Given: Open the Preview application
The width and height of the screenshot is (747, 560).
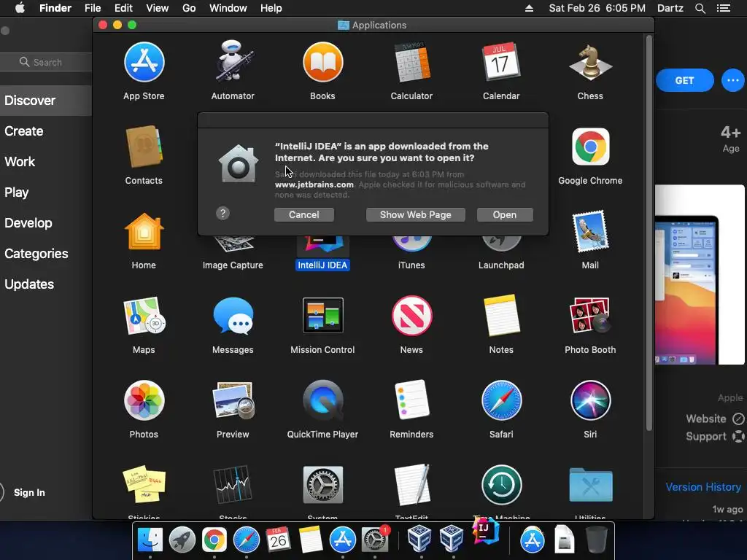Looking at the screenshot, I should tap(233, 400).
